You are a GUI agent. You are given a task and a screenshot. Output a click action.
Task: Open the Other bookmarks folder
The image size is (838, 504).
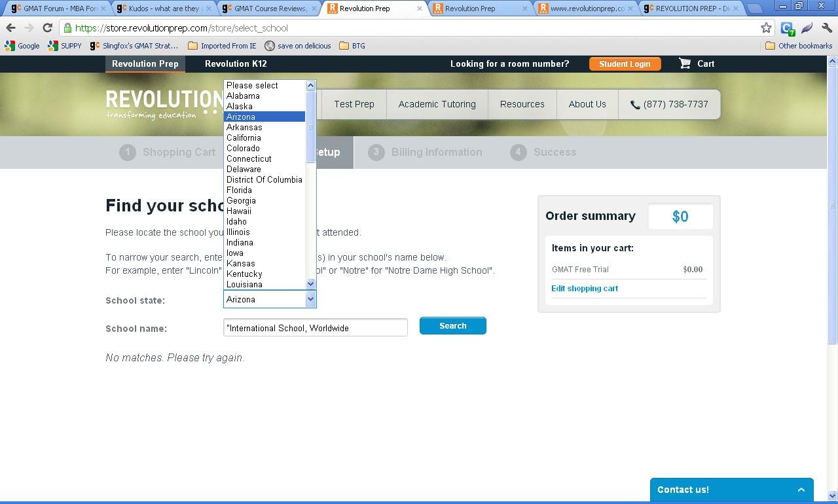(x=799, y=46)
